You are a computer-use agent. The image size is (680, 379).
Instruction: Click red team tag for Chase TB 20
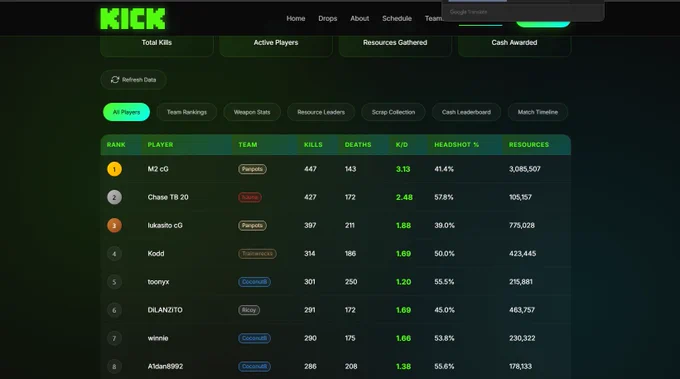click(x=250, y=197)
